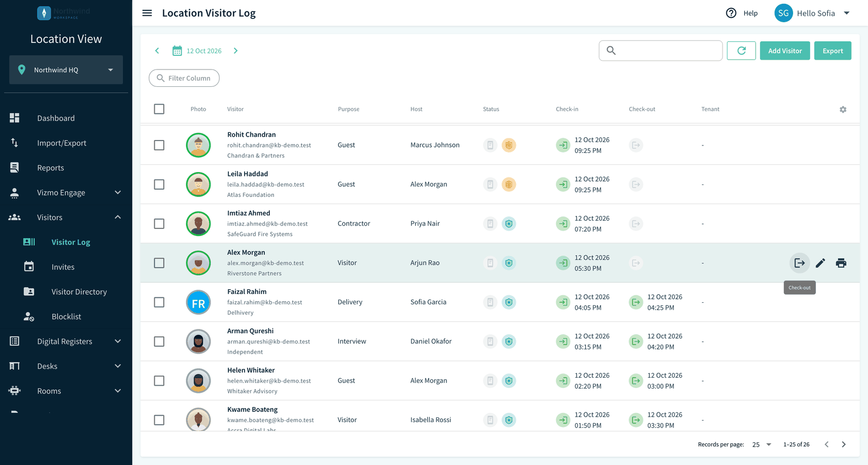This screenshot has height=465, width=868.
Task: Click Faizal Rahim's green check-in icon
Action: [563, 302]
